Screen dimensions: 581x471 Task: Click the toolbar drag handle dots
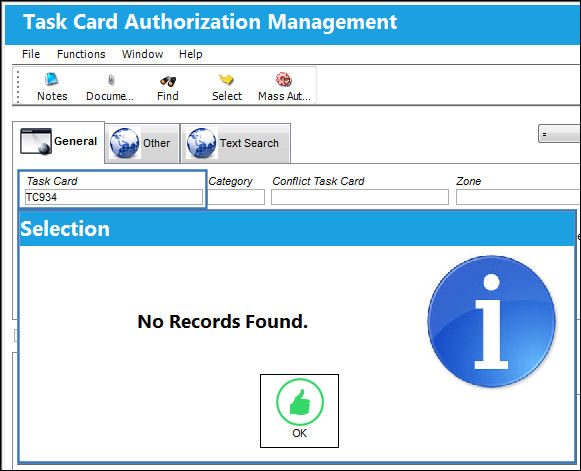coord(18,87)
